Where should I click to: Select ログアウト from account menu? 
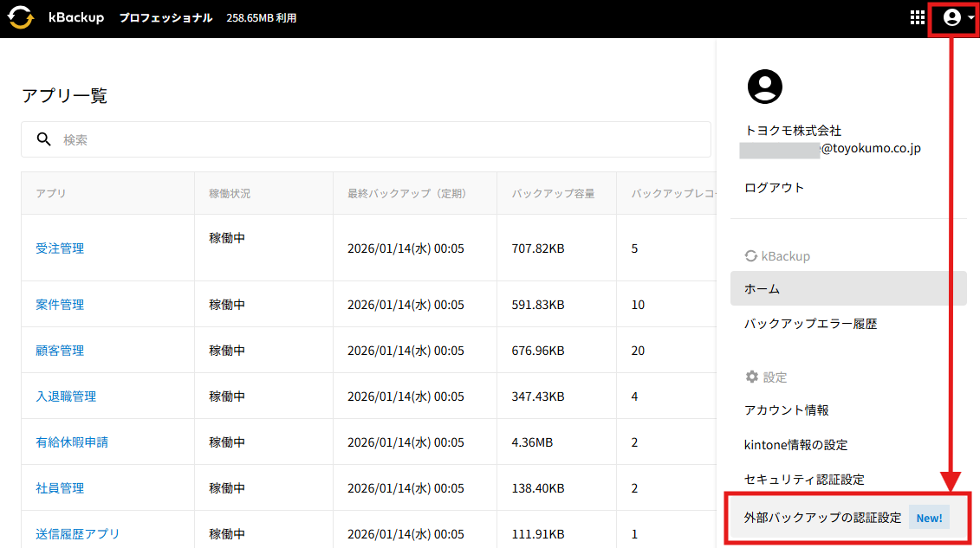(x=774, y=188)
